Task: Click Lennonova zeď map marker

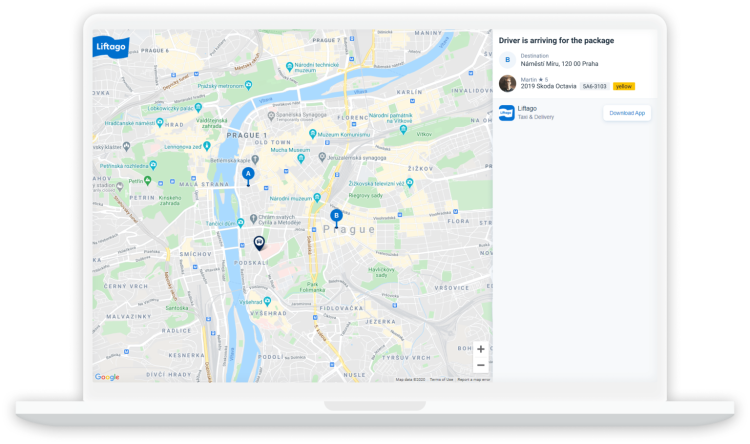Action: coord(207,145)
